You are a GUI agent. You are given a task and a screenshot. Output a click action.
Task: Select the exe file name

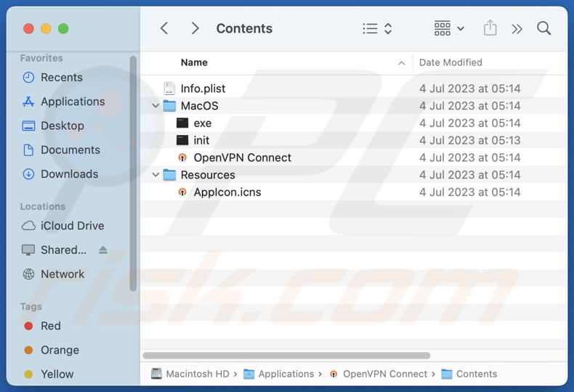(203, 123)
